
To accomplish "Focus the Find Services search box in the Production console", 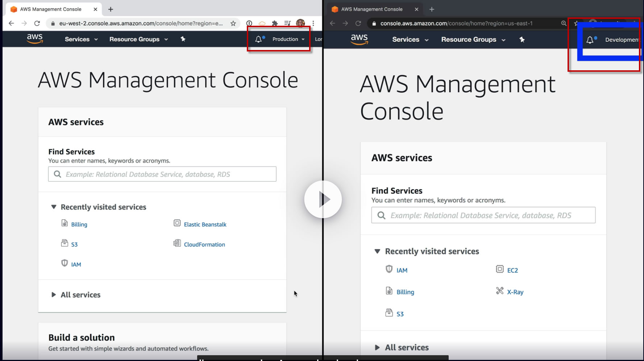I will coord(162,174).
